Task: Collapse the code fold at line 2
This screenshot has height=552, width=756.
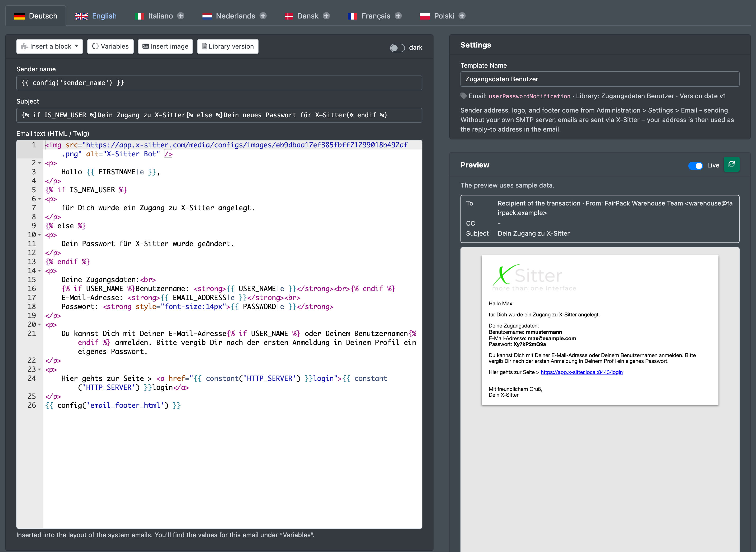Action: pyautogui.click(x=39, y=163)
